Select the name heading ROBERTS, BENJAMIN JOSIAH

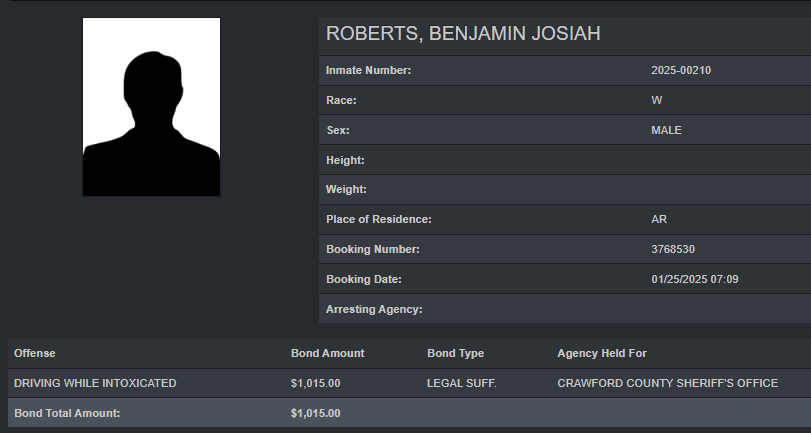(463, 35)
